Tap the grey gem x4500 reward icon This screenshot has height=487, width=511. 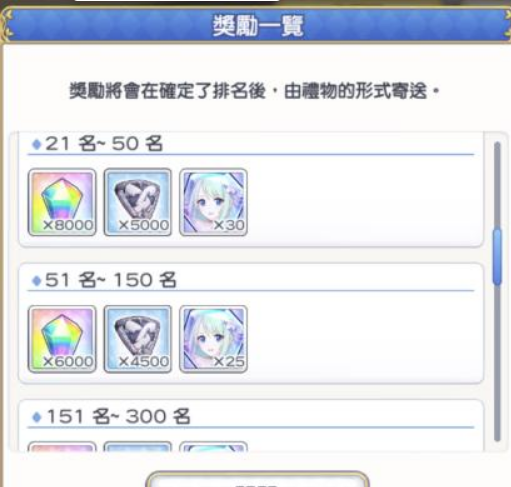click(138, 339)
